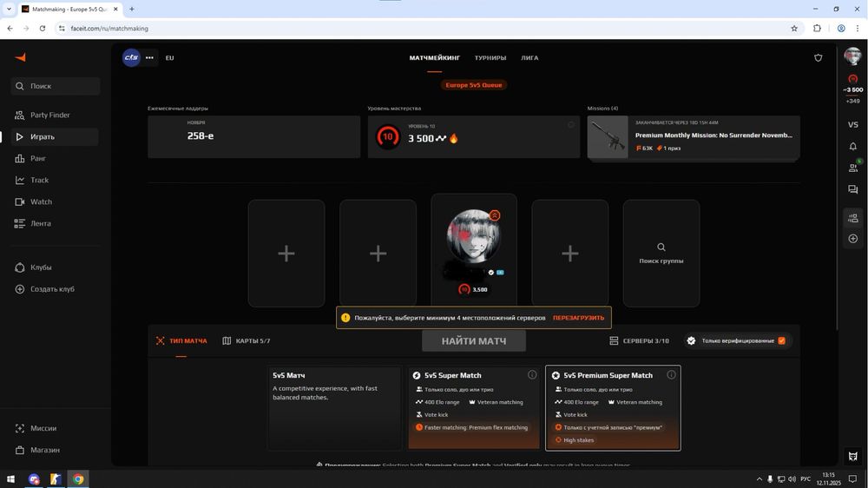The width and height of the screenshot is (868, 488).
Task: Select 5v5 Матч type card
Action: 334,408
